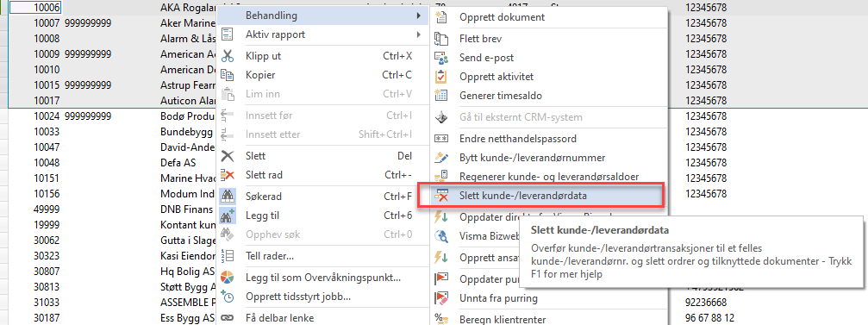The width and height of the screenshot is (868, 325).
Task: Click customer number 30187 cell
Action: 47,318
